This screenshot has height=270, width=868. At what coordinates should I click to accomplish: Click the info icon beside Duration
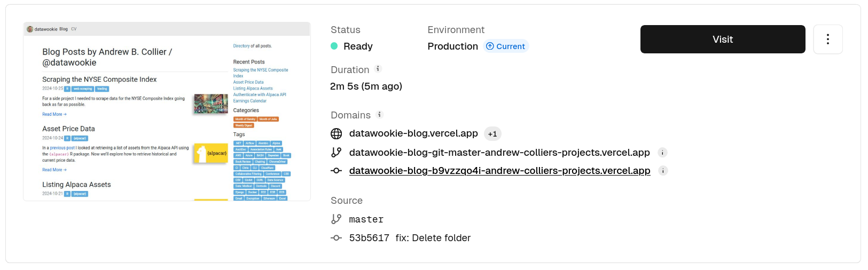378,69
